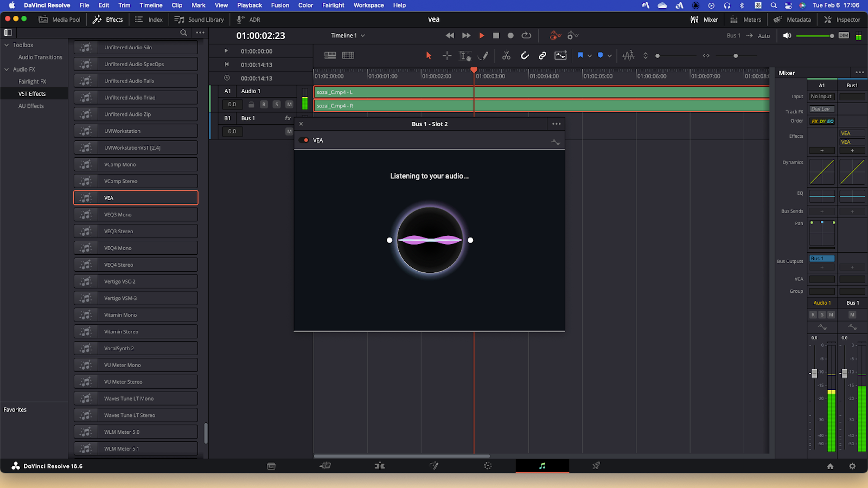Open the Workspace menu

(369, 5)
